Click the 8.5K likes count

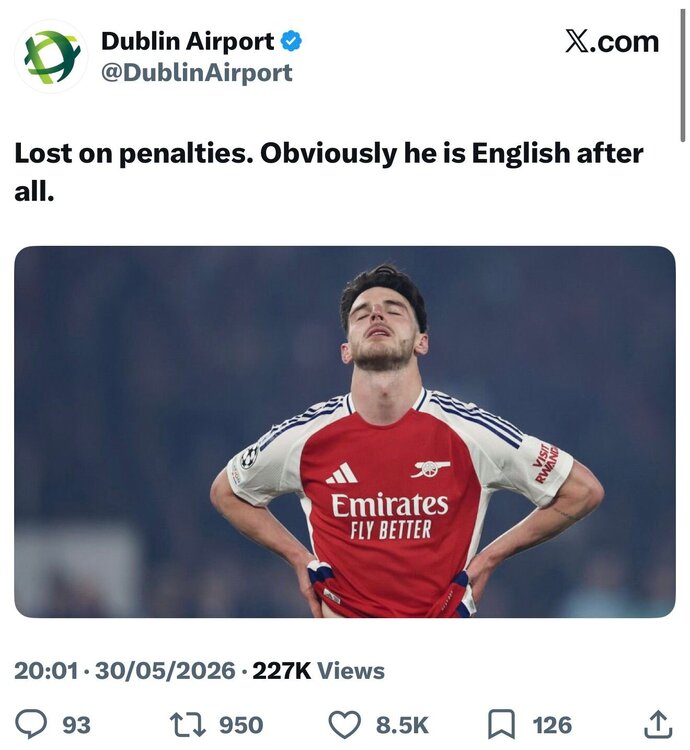click(402, 725)
